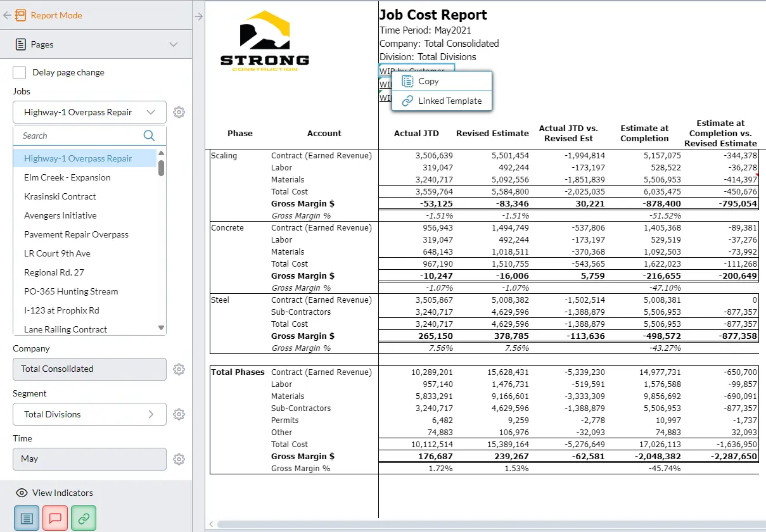766x532 pixels.
Task: Toggle the blue text indicator button
Action: [x=27, y=518]
